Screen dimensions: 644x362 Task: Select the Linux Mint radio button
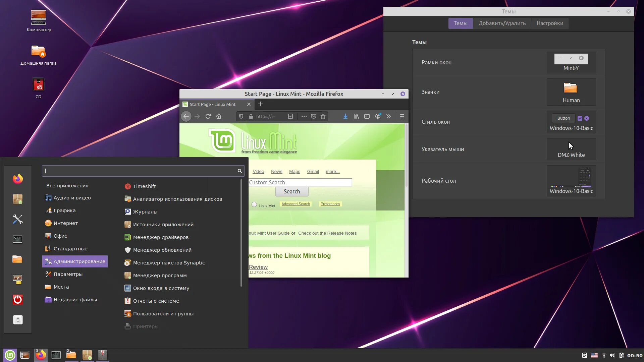tap(254, 204)
